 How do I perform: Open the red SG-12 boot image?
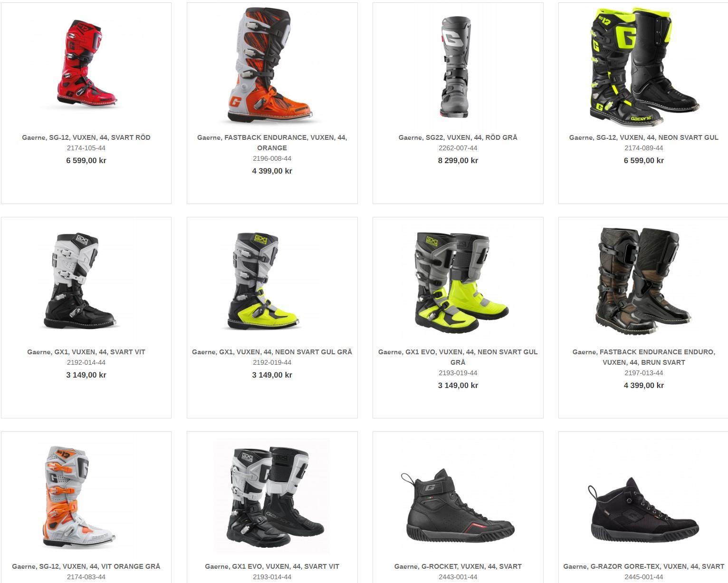[x=86, y=64]
